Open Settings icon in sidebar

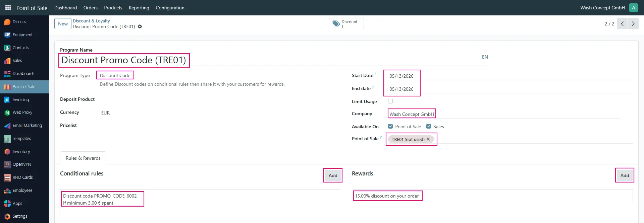coord(7,216)
